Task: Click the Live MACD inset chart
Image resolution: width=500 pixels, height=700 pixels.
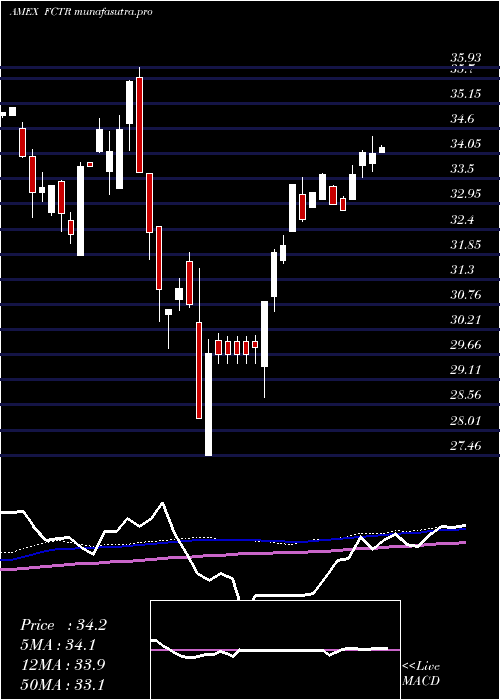Action: coord(275,650)
